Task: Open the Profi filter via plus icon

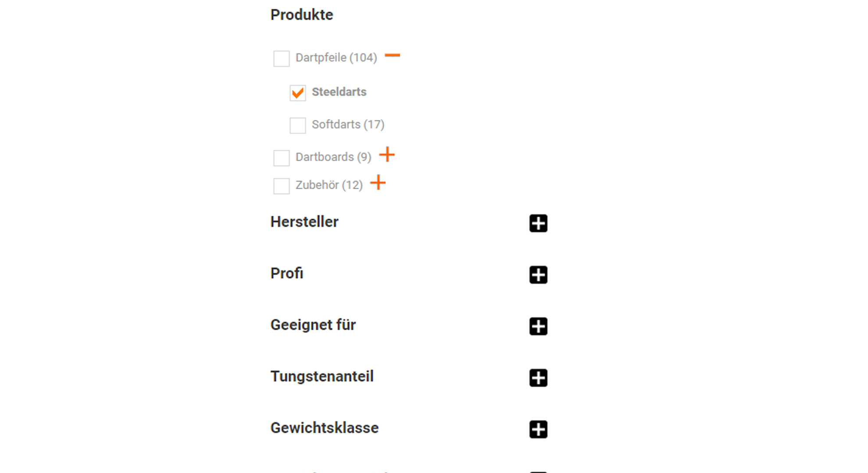Action: point(538,275)
